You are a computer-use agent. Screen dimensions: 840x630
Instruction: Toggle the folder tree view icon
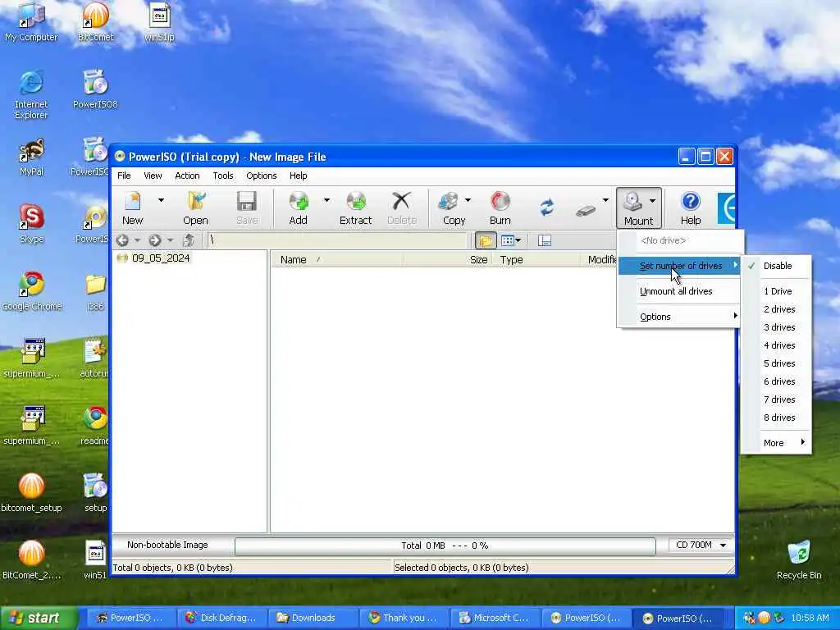(486, 241)
